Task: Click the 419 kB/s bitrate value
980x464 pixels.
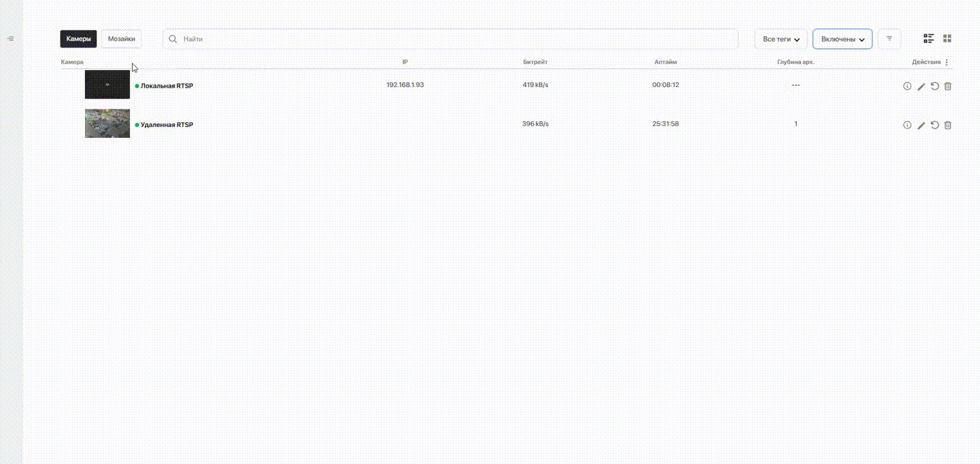Action: point(535,85)
